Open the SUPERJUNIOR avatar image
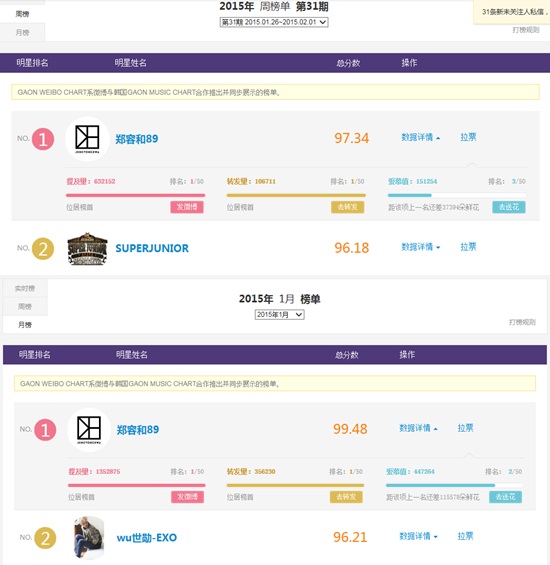Screen dimensions: 550x565 [88, 249]
